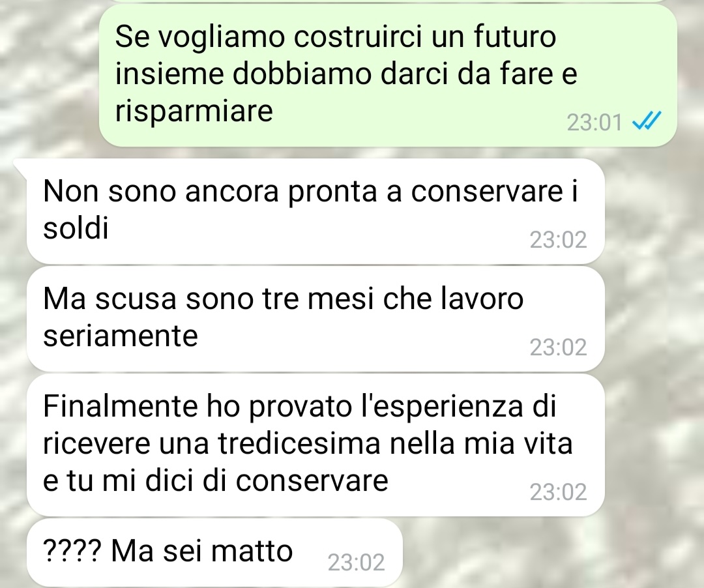
Task: Select message 'Ma scusa sono tre mesi'
Action: pos(315,319)
